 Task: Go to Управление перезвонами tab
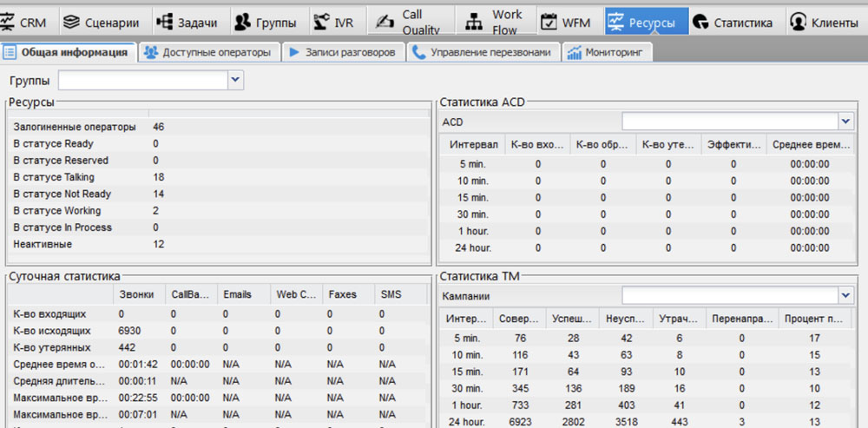482,53
